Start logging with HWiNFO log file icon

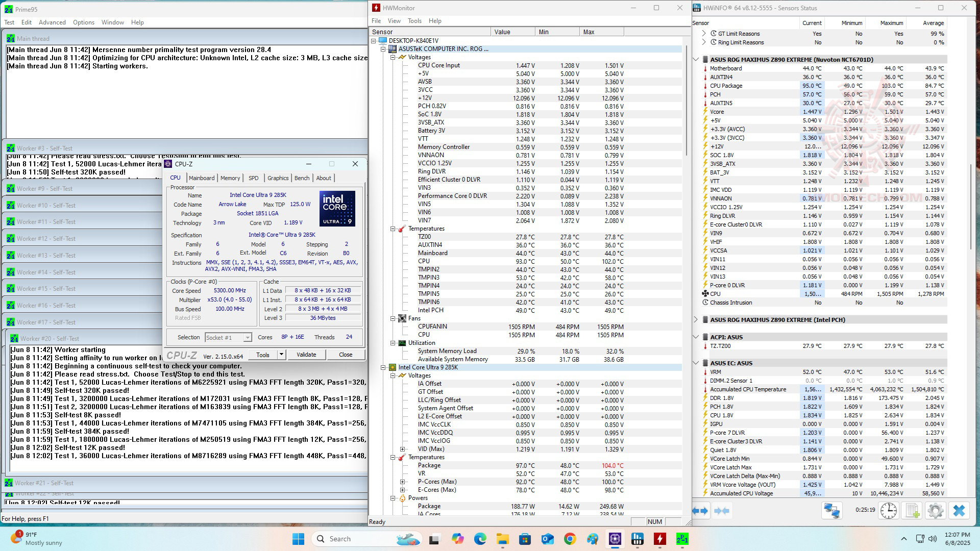click(912, 511)
